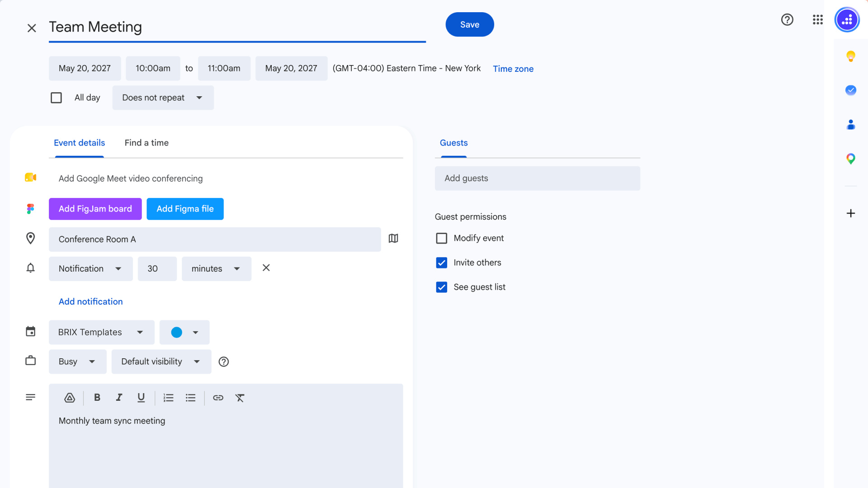Viewport: 868px width, 488px height.
Task: Open the BRIX Templates calendar dropdown
Action: coord(101,333)
